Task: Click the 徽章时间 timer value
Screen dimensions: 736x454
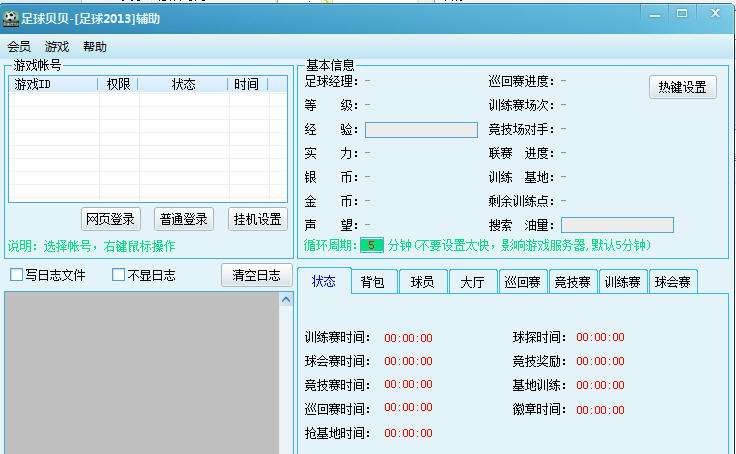Action: tap(600, 409)
